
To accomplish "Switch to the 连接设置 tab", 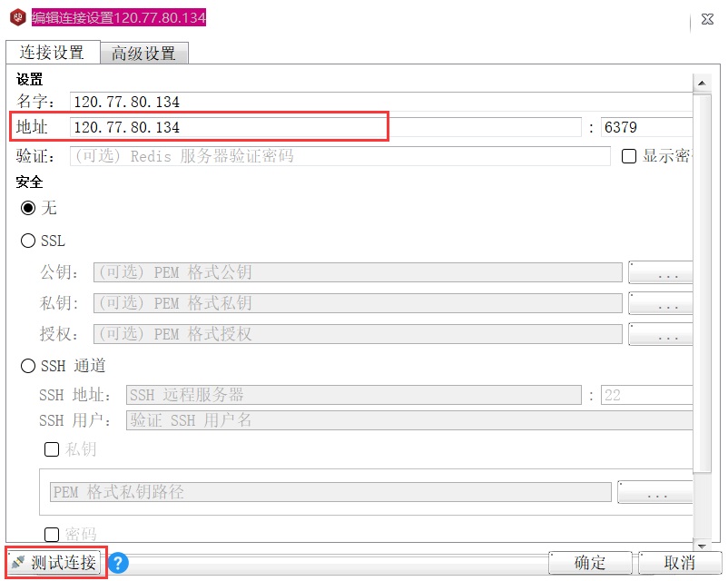I will (52, 52).
